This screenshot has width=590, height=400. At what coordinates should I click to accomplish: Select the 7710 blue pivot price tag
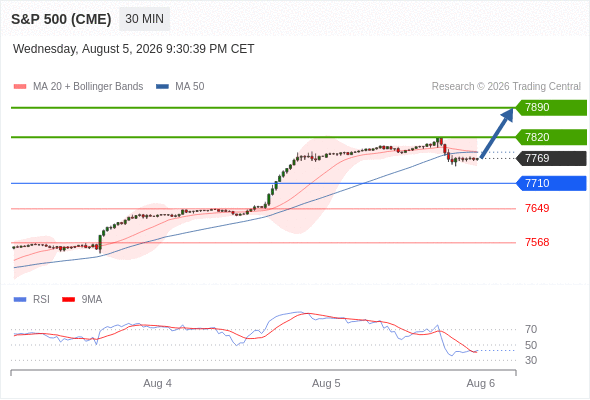point(551,183)
